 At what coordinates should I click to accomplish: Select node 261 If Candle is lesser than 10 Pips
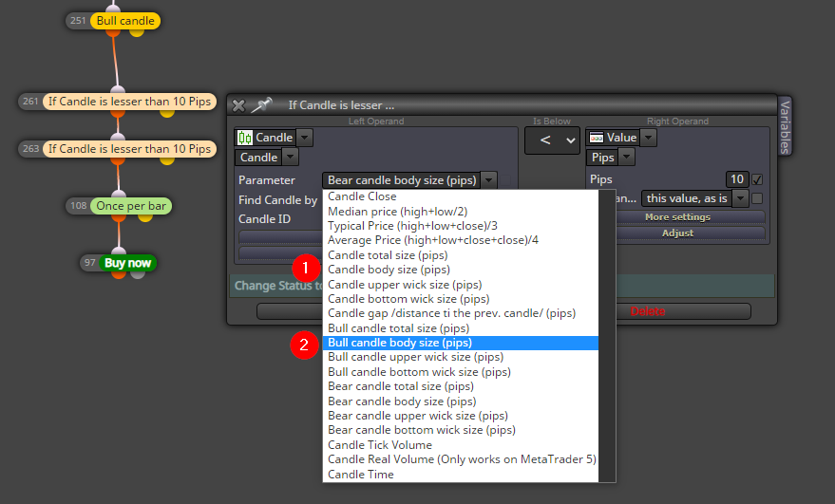point(117,102)
